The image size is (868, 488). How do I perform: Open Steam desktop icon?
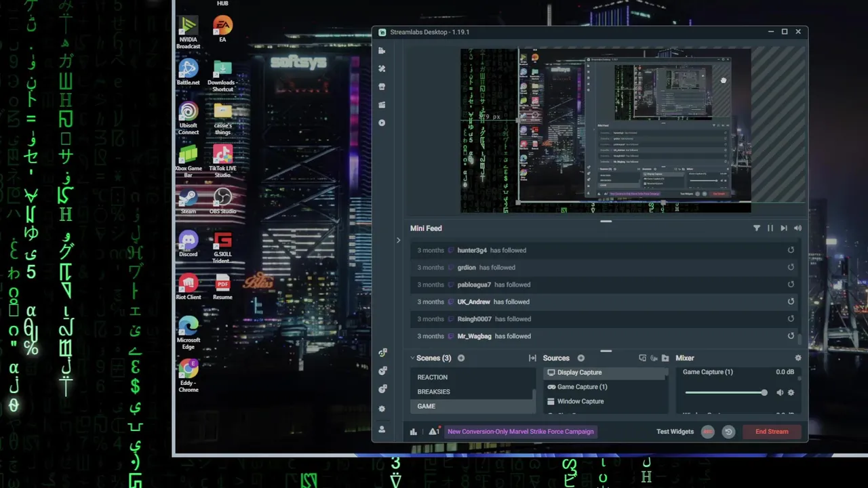(x=188, y=201)
